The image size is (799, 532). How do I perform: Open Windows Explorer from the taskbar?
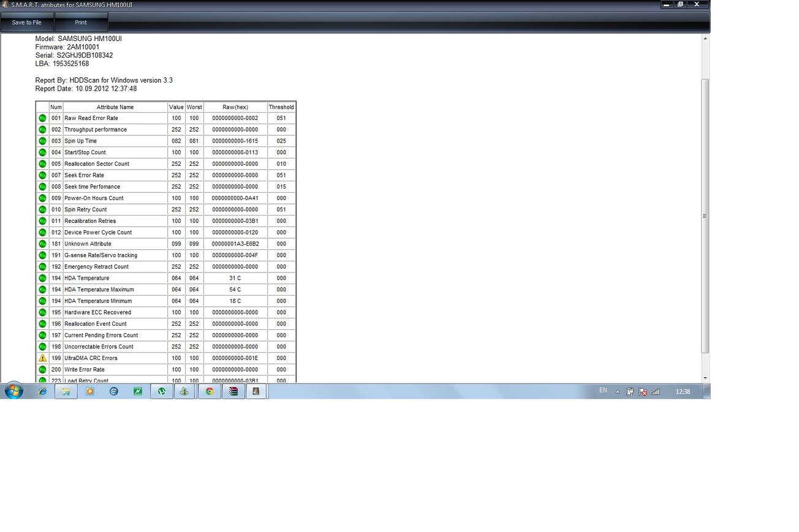click(x=66, y=391)
